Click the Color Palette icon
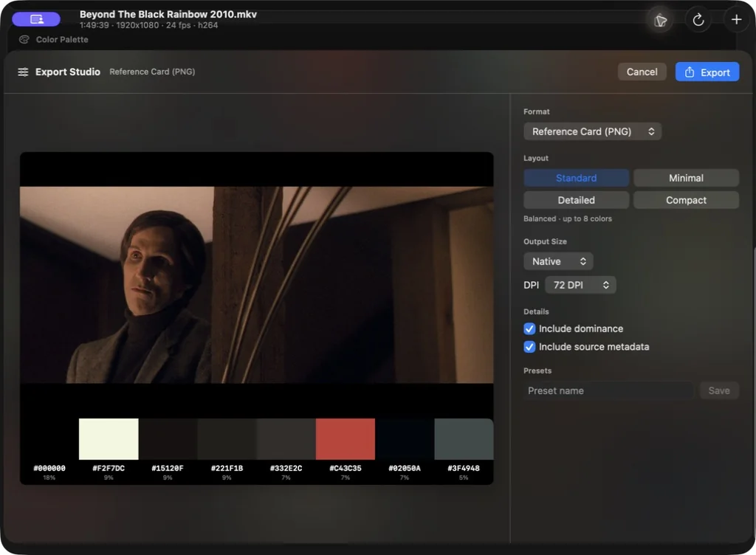 [x=24, y=40]
